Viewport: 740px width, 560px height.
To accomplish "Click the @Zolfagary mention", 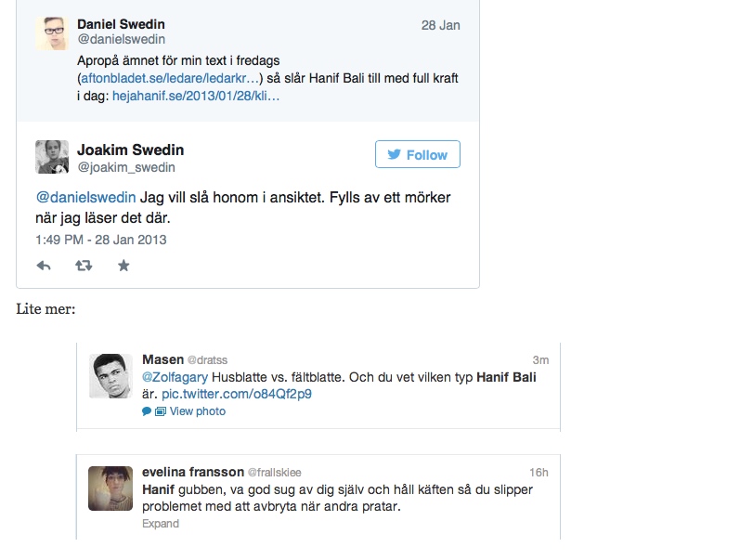I will point(175,377).
